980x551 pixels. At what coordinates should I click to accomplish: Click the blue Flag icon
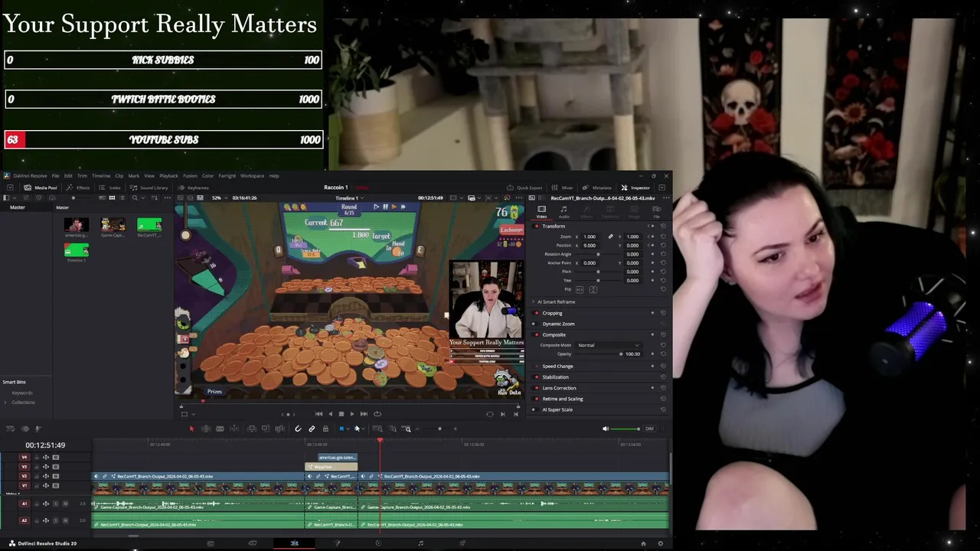(341, 429)
